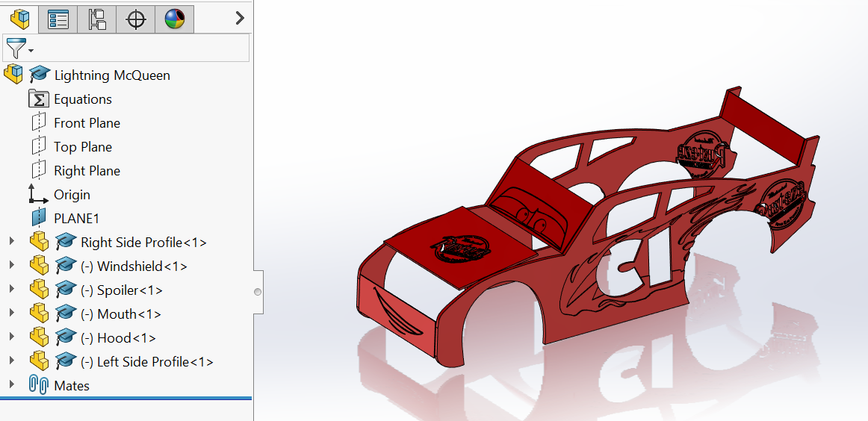The image size is (868, 421).
Task: Select the Right Side Profile<1> part
Action: tap(144, 243)
